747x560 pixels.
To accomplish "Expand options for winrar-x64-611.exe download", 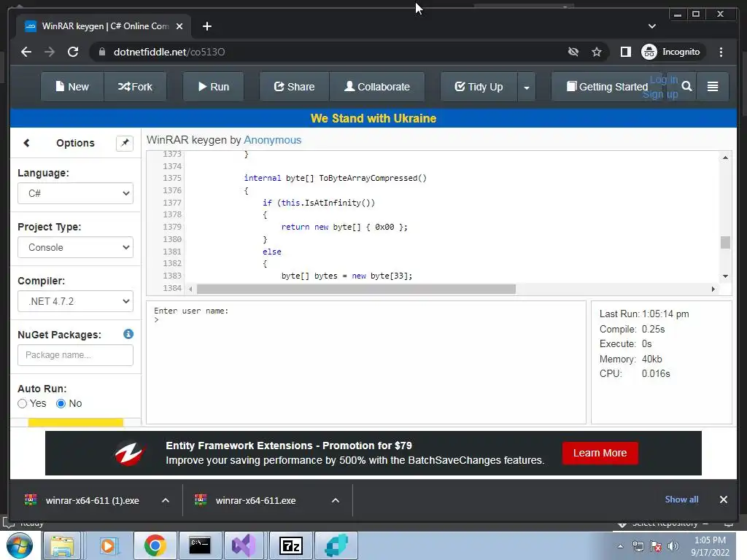I will pos(336,500).
